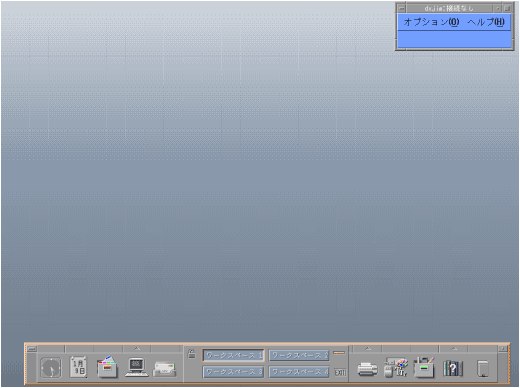Click the Trash can icon on the panel
This screenshot has width=520, height=388.
click(x=483, y=368)
